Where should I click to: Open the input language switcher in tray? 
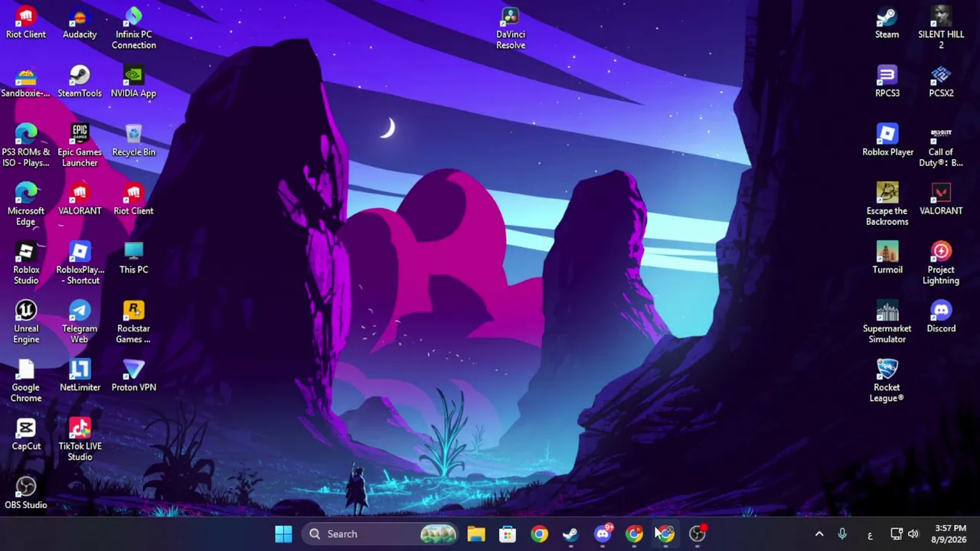coord(870,534)
